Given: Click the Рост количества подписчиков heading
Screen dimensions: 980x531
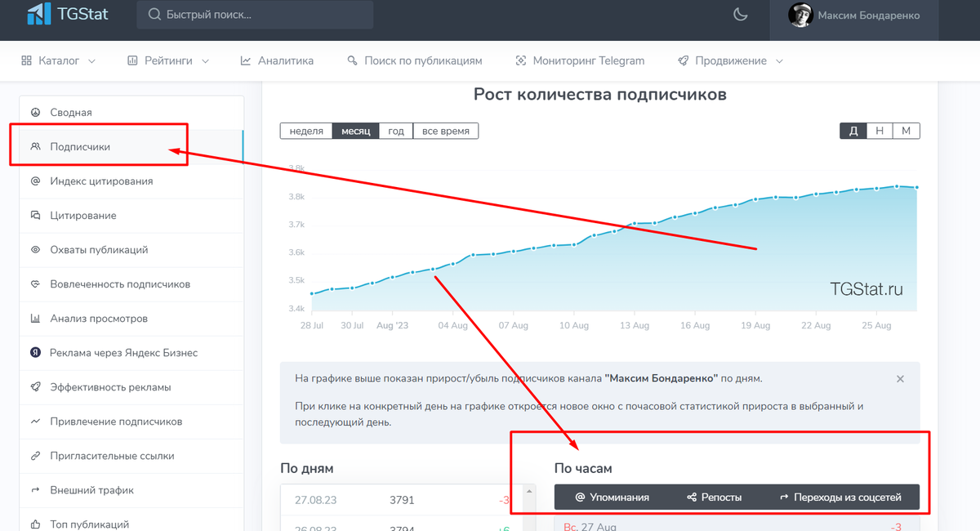Looking at the screenshot, I should point(600,95).
